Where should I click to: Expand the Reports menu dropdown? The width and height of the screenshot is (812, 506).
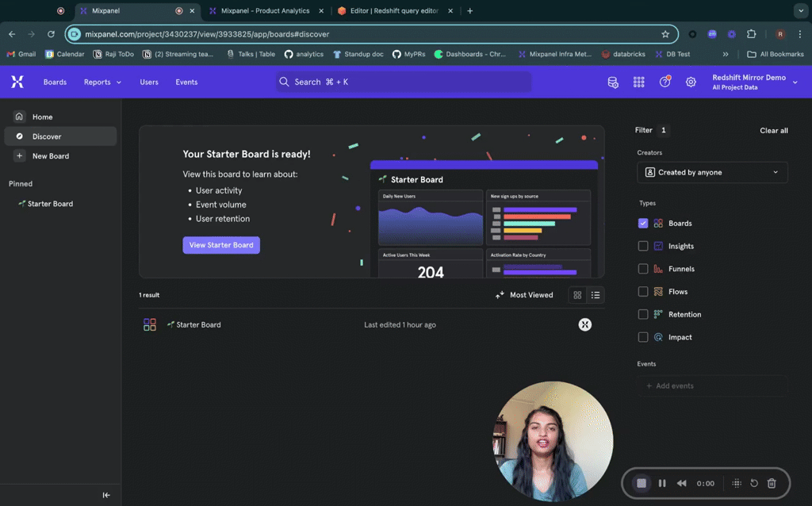(x=102, y=82)
